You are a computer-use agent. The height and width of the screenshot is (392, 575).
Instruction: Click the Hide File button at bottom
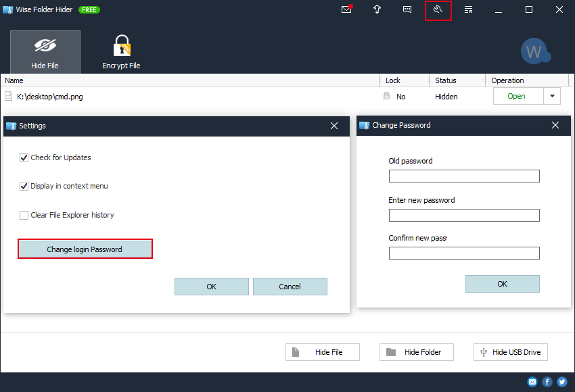[x=323, y=352]
